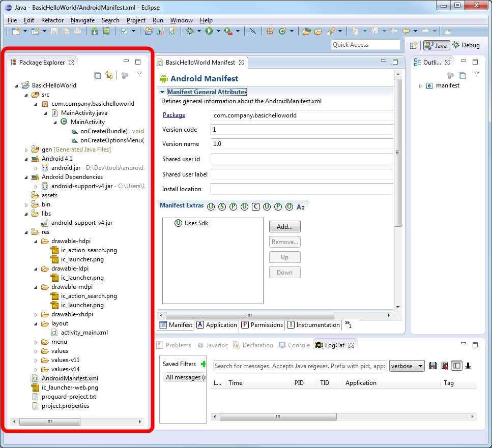
Task: Click the Quick Access search field
Action: coord(365,45)
